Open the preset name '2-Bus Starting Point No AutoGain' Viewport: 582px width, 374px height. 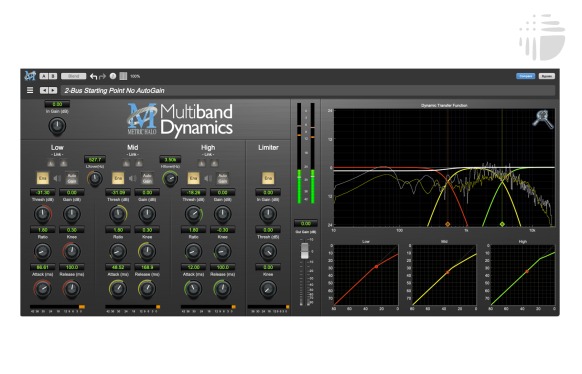pyautogui.click(x=114, y=91)
